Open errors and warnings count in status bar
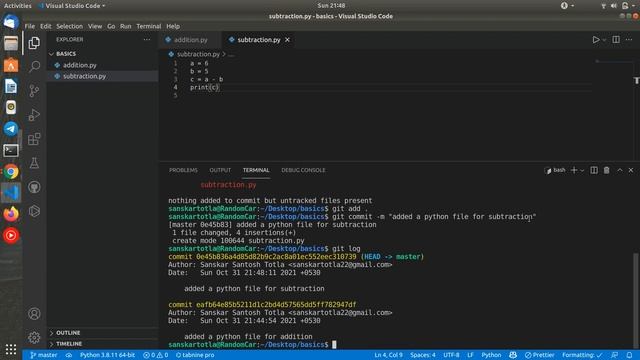This screenshot has height=360, width=640. pos(156,355)
